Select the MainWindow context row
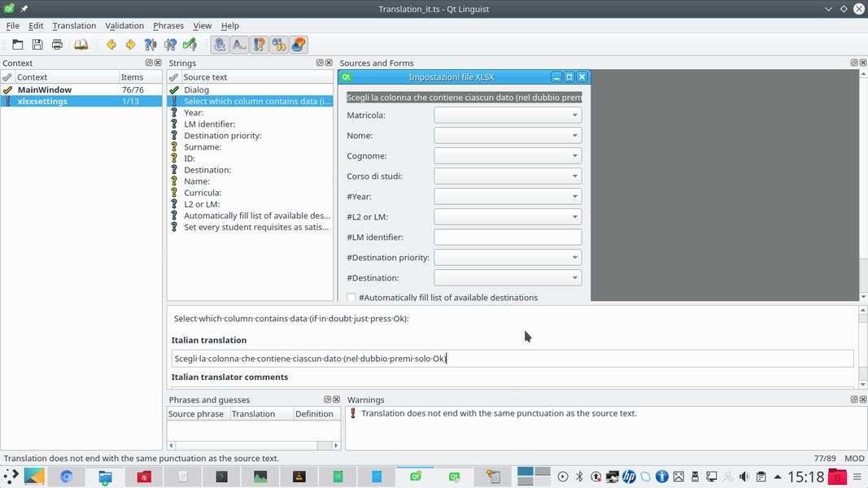 click(x=81, y=89)
